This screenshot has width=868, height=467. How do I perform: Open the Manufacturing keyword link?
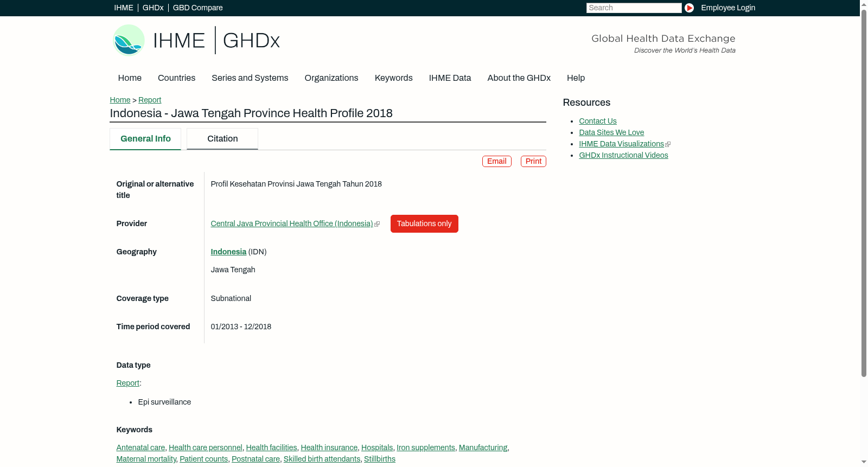483,447
